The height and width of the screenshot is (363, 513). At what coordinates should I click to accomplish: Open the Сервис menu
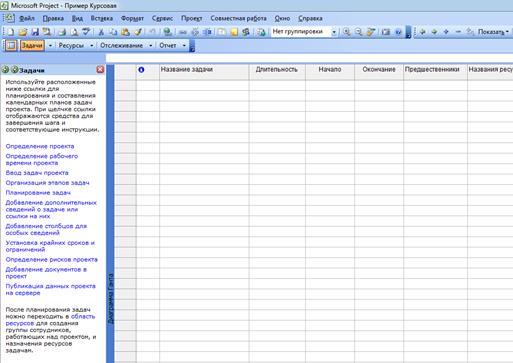[x=162, y=18]
